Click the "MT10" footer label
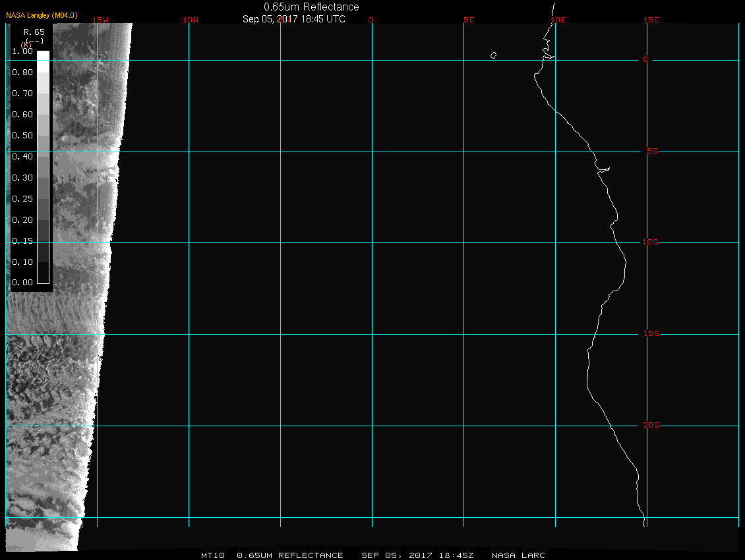Screen dimensions: 745x560 213,555
